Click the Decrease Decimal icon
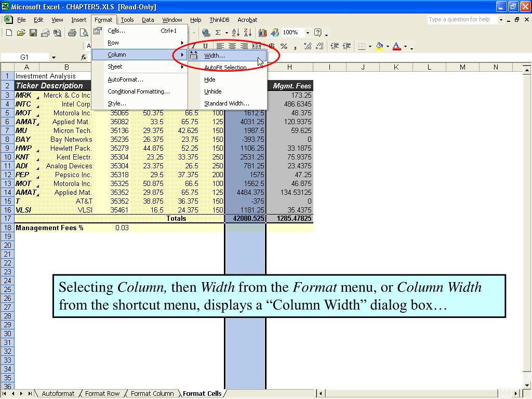This screenshot has width=532, height=399. pos(320,46)
